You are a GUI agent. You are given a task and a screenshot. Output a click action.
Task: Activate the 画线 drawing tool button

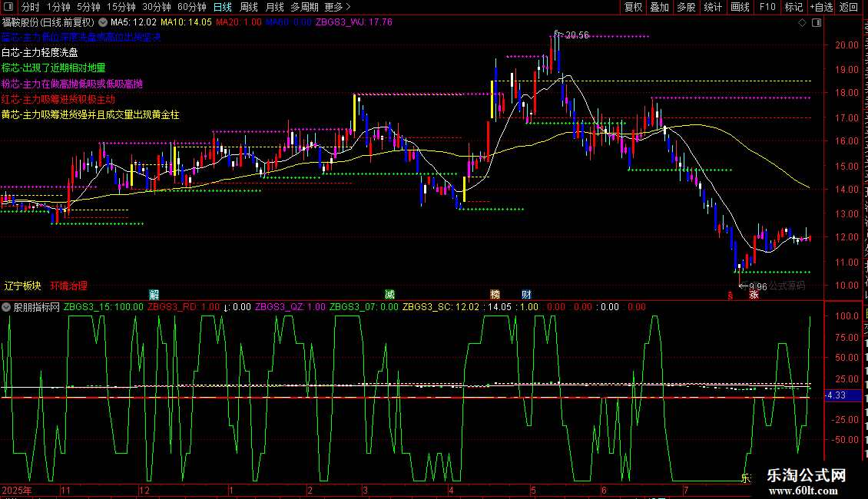pyautogui.click(x=740, y=7)
